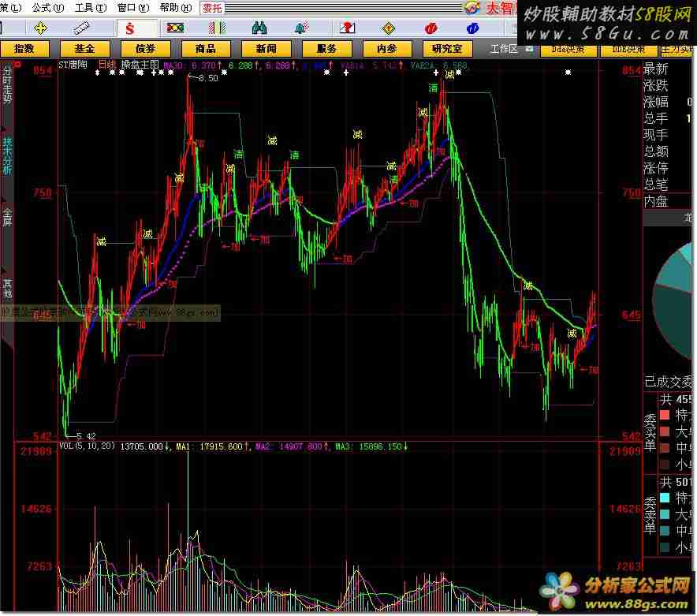Screen dimensions: 697x616
Task: Click the 指数 button
Action: pos(24,48)
